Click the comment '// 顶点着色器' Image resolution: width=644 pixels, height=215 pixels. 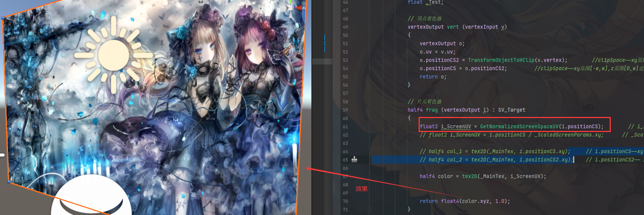tap(424, 18)
